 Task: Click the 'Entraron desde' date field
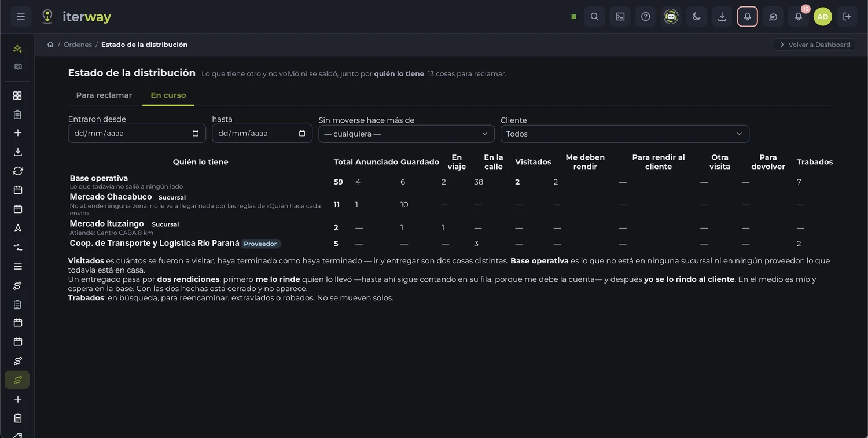coord(137,133)
